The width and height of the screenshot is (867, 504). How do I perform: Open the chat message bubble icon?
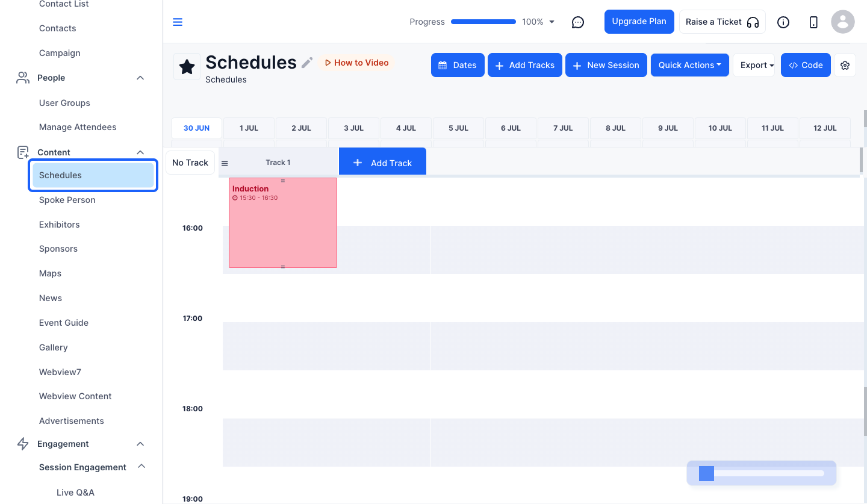pos(578,22)
